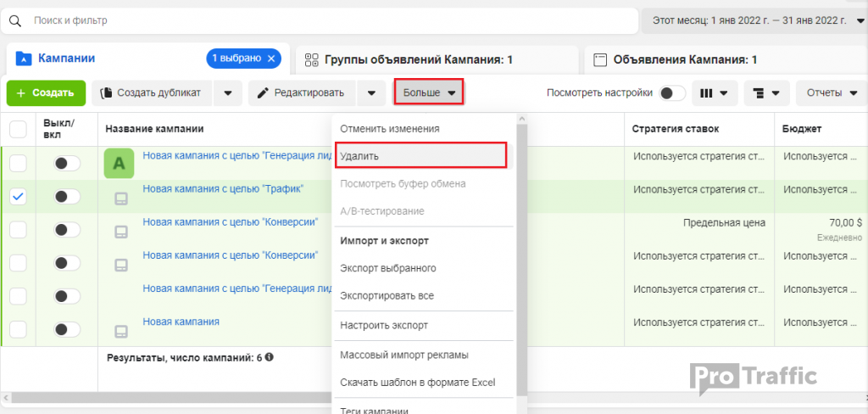The image size is (868, 414).
Task: Click the green 'Создать' button
Action: coord(46,93)
